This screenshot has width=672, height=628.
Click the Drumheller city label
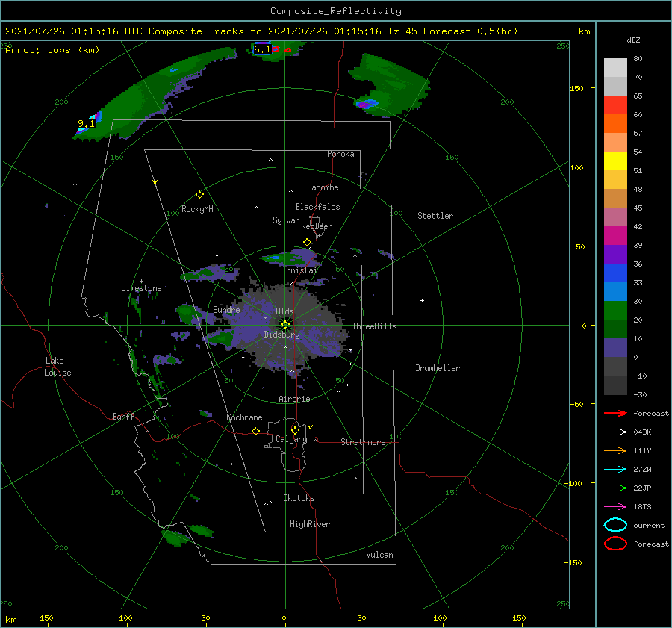[x=438, y=368]
